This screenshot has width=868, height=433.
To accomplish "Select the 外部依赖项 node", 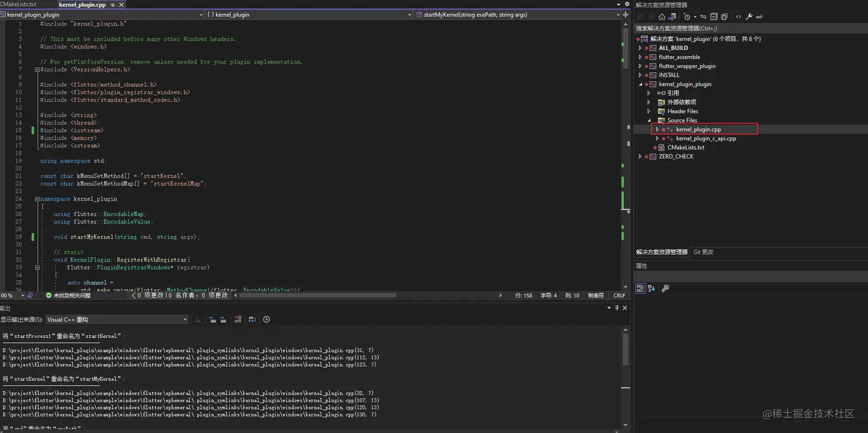I will click(x=681, y=102).
